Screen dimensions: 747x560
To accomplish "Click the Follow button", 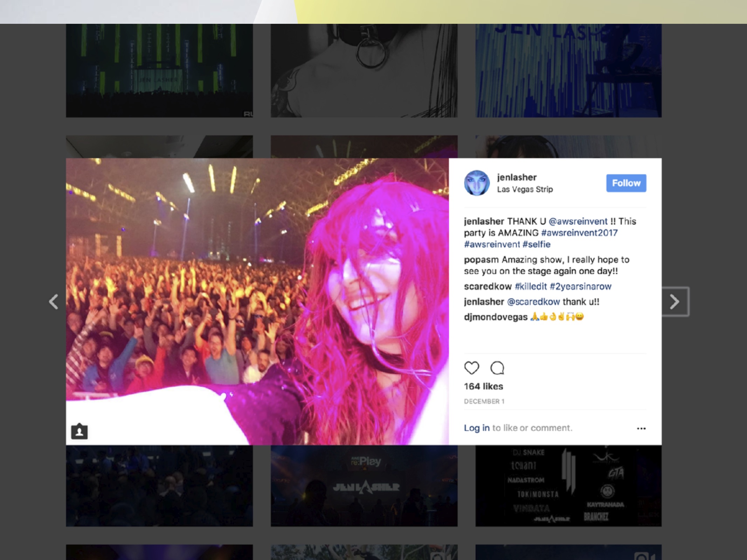I will pyautogui.click(x=626, y=183).
